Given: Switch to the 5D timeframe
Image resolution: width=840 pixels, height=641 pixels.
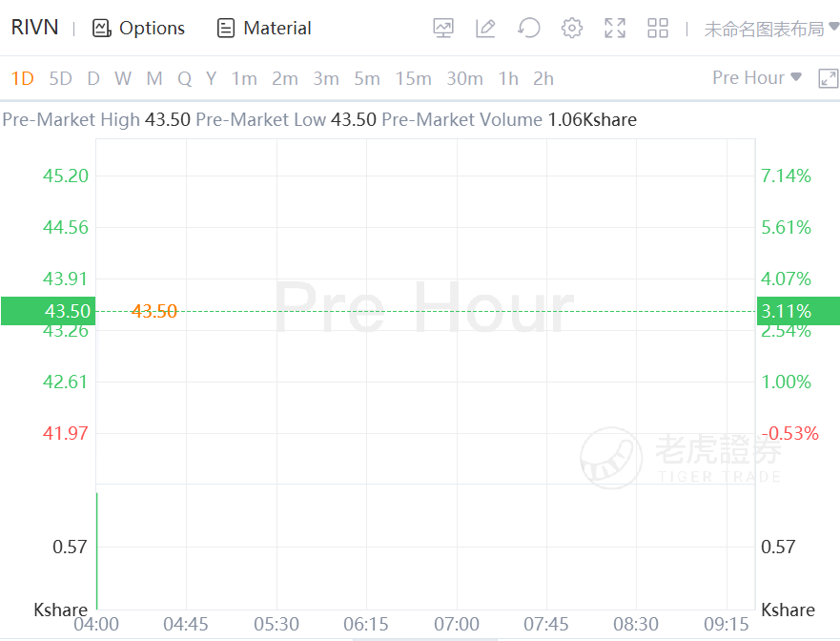Looking at the screenshot, I should coord(60,79).
